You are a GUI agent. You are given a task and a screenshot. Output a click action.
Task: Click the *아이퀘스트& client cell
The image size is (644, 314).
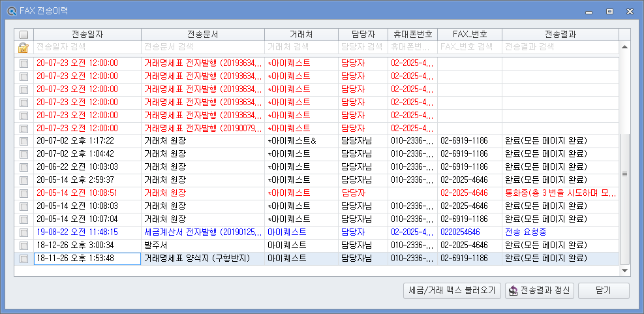pos(301,141)
